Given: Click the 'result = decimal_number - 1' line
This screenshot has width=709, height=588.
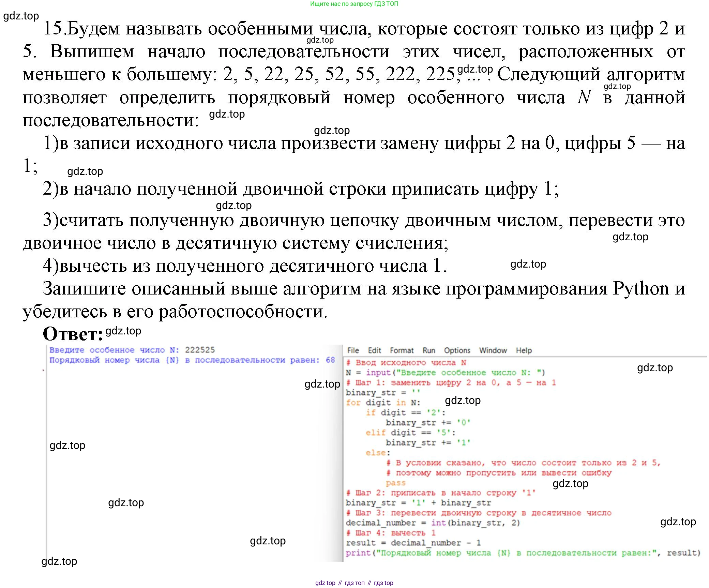Looking at the screenshot, I should coord(413,543).
